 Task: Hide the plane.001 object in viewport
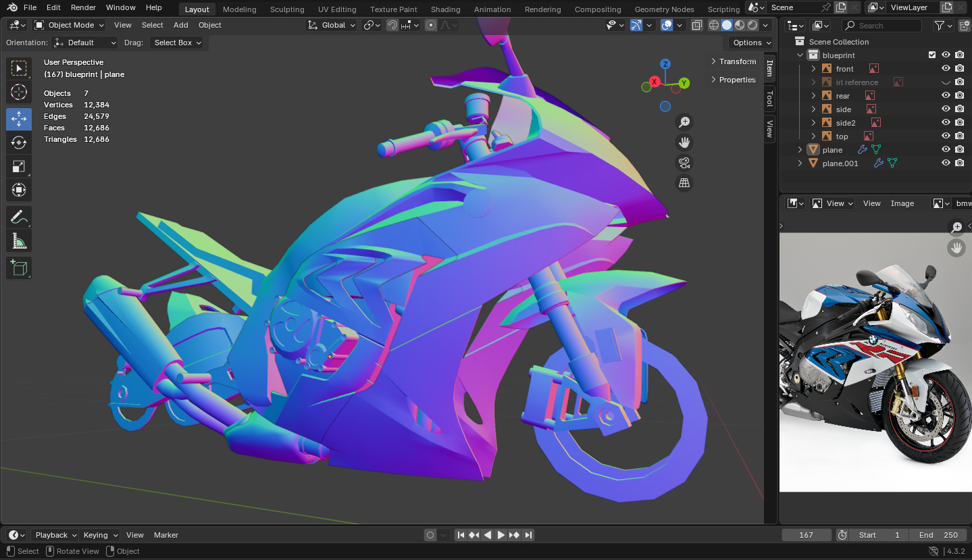tap(946, 163)
